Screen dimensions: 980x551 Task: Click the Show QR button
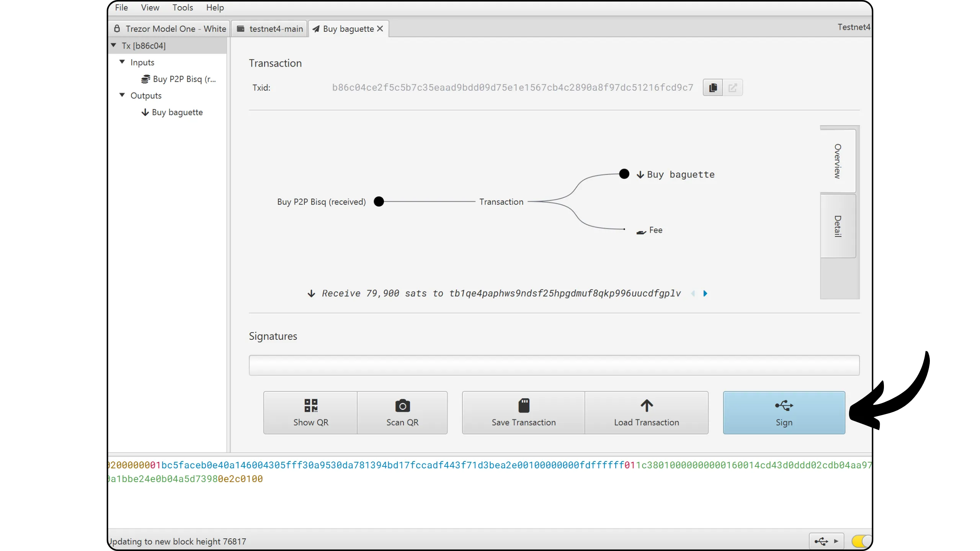(x=310, y=412)
